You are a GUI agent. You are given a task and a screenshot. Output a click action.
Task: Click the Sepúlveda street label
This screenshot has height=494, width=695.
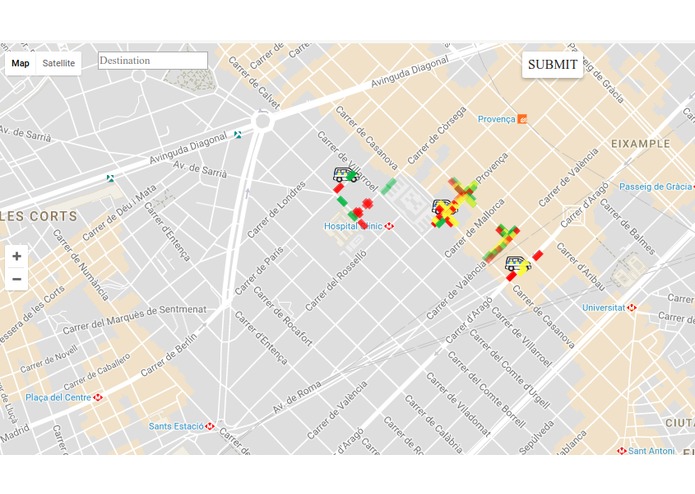click(536, 438)
